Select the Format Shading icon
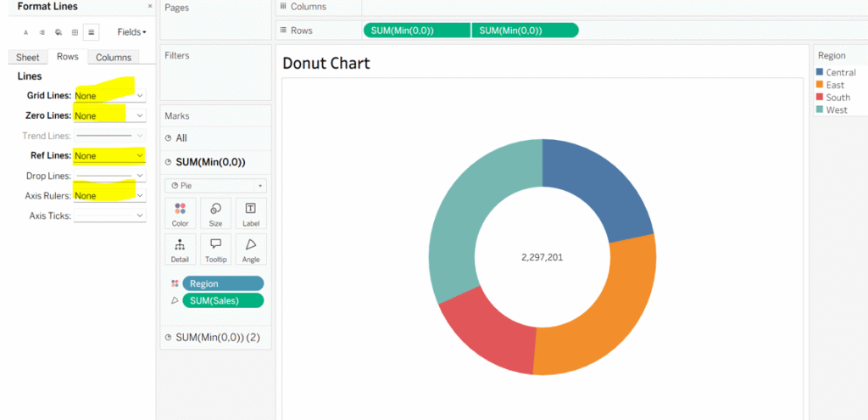Viewport: 868px width, 420px height. [58, 32]
